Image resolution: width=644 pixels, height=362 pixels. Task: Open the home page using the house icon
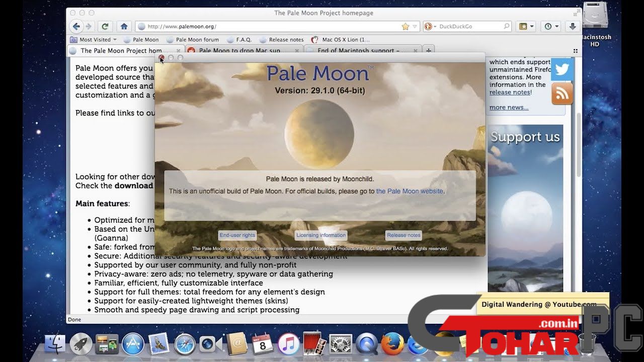tap(124, 26)
